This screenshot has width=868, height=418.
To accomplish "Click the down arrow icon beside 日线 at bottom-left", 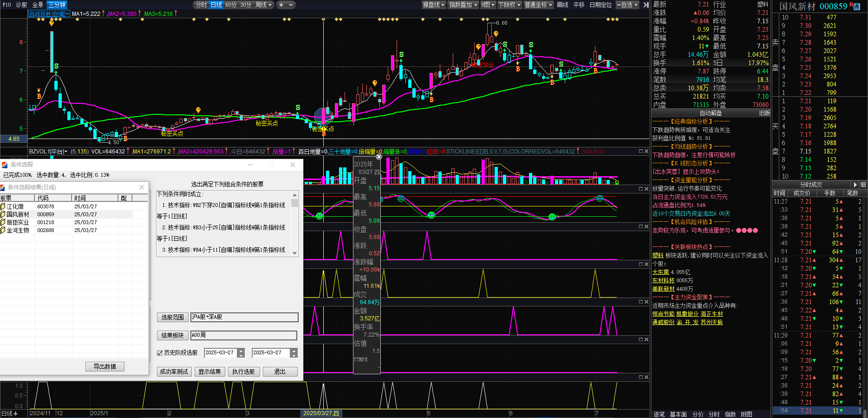I will (x=16, y=413).
